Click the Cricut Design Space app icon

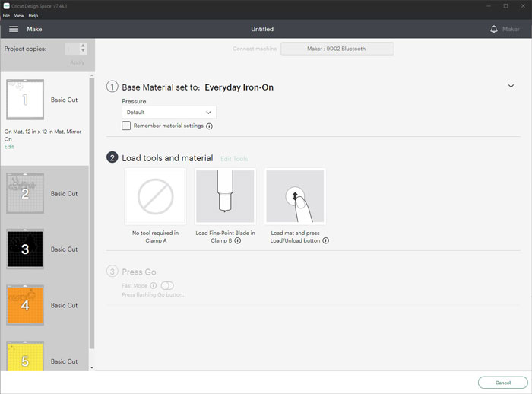click(6, 6)
